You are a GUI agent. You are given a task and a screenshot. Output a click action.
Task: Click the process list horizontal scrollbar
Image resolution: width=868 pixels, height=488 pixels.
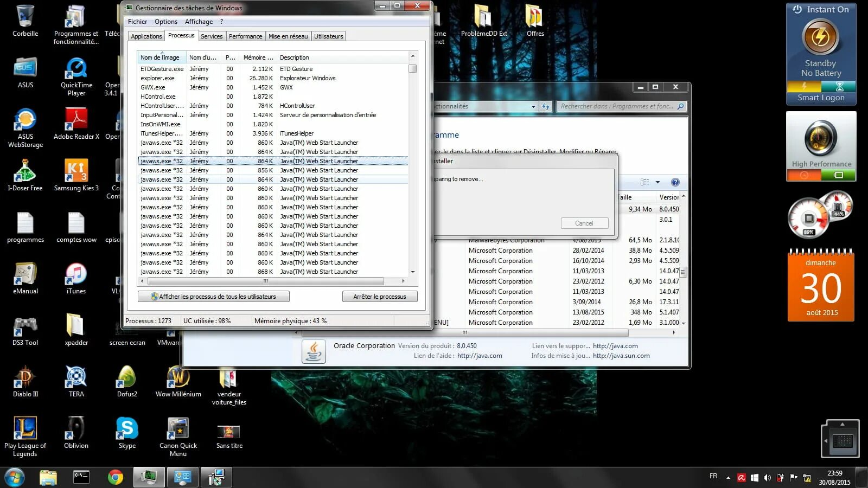point(266,281)
